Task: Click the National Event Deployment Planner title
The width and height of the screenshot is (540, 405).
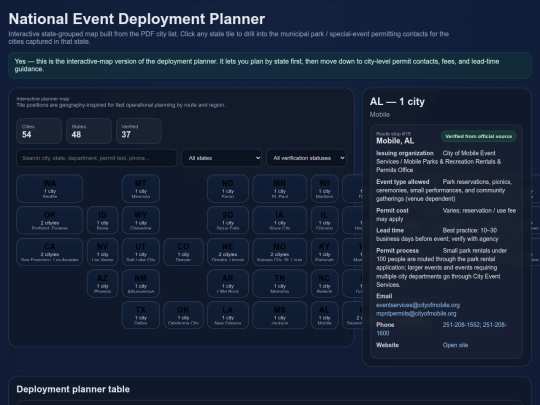Action: pos(137,19)
